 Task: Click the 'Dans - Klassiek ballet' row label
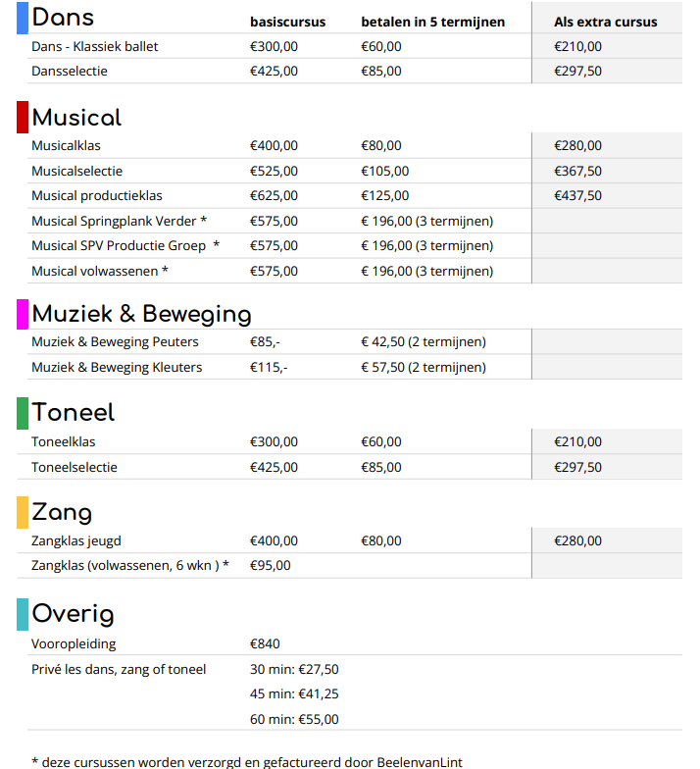94,46
